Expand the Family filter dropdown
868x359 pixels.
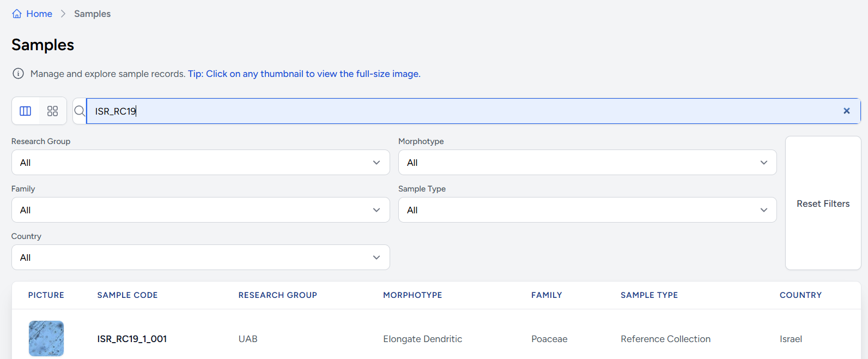[x=201, y=210]
